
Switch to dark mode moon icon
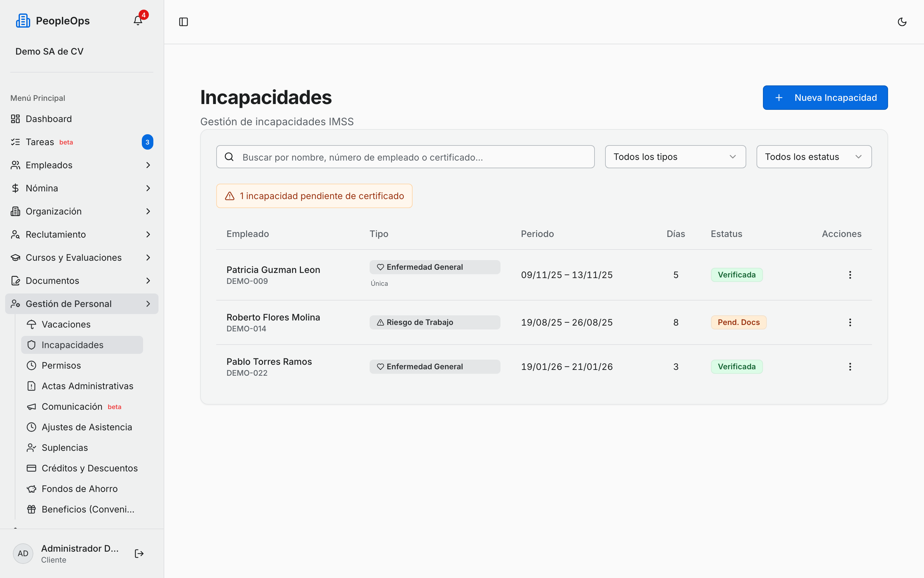click(902, 22)
